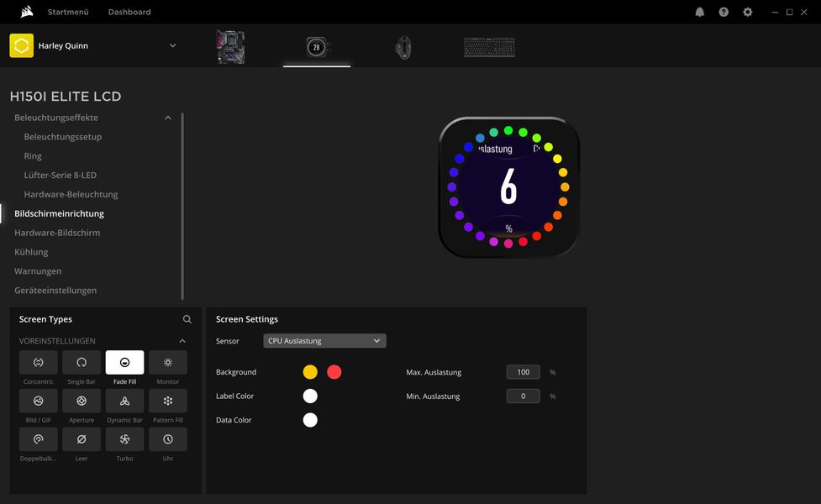
Task: Select the mouse device thumbnail
Action: 403,48
